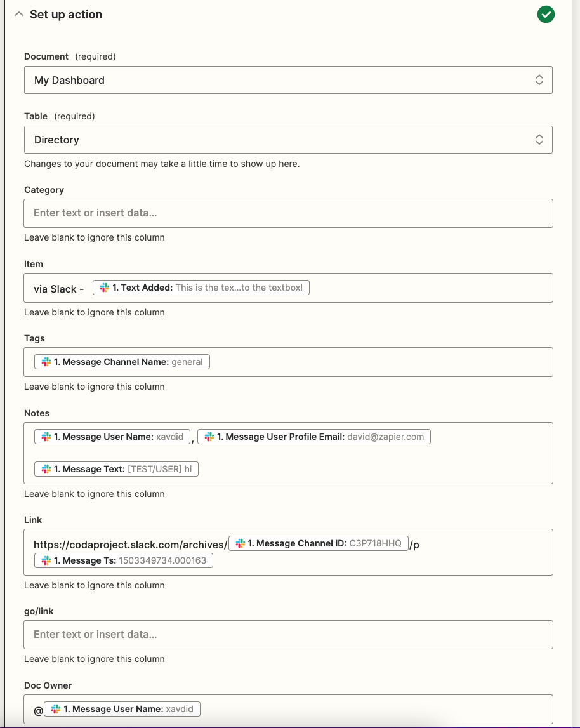The height and width of the screenshot is (728, 580).
Task: Click the Message User Profile Email pill
Action: tap(313, 436)
